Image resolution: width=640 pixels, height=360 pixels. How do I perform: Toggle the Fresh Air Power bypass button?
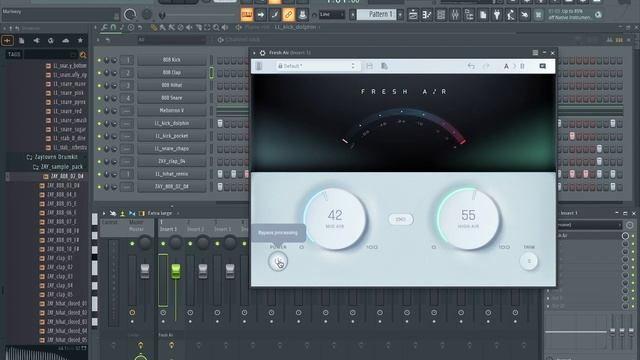point(278,261)
